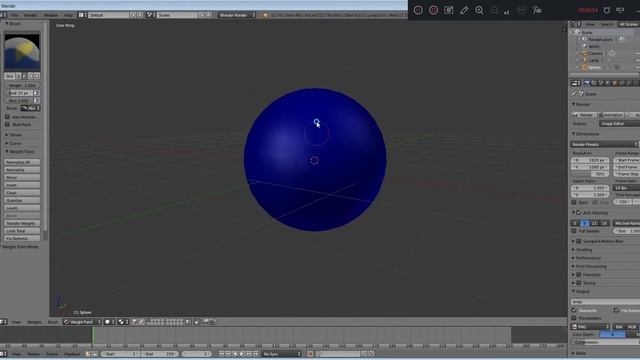Click the Camera object icon in outliner
Viewport: 640px width, 360px height.
tap(585, 53)
